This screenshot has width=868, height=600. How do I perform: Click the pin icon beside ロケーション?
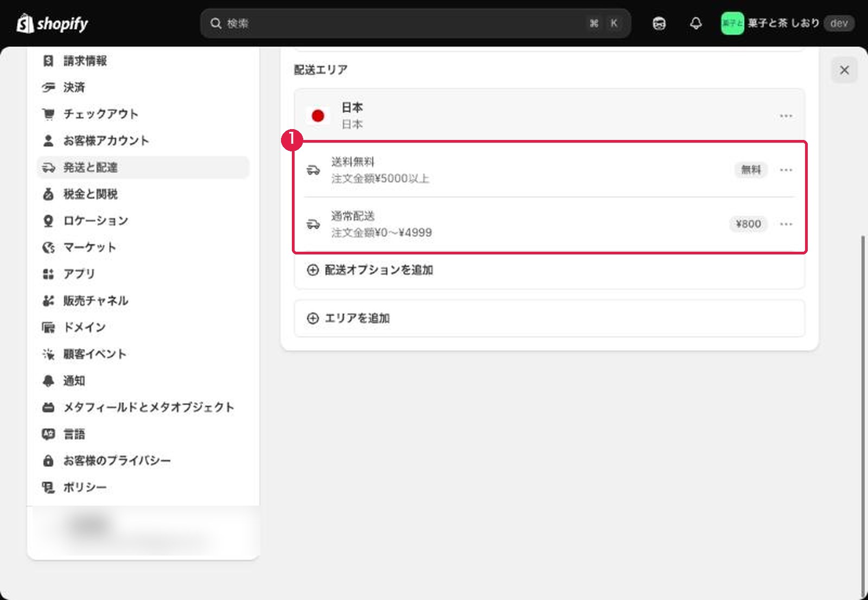pyautogui.click(x=48, y=220)
